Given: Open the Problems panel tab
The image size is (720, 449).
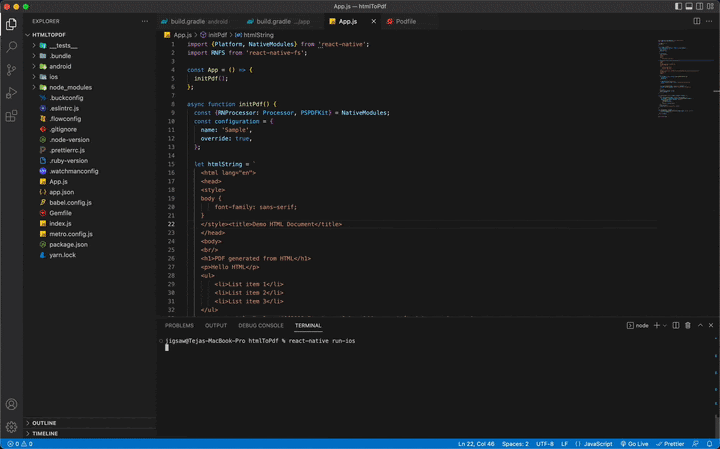Looking at the screenshot, I should tap(179, 325).
